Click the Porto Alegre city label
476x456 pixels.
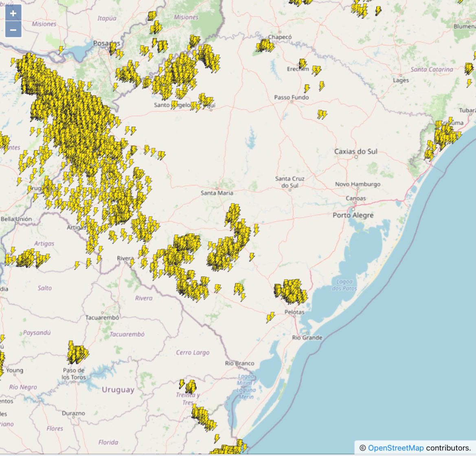tap(353, 215)
